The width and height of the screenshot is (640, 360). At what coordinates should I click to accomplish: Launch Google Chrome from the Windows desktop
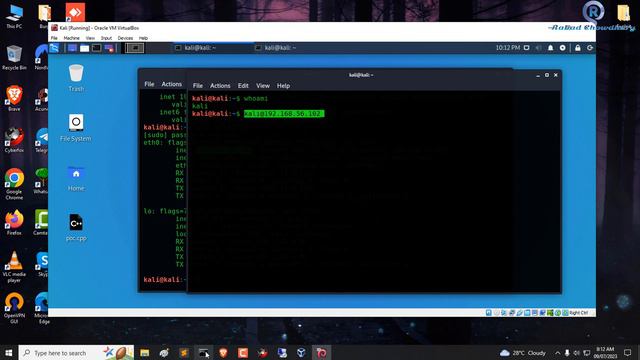point(14,184)
